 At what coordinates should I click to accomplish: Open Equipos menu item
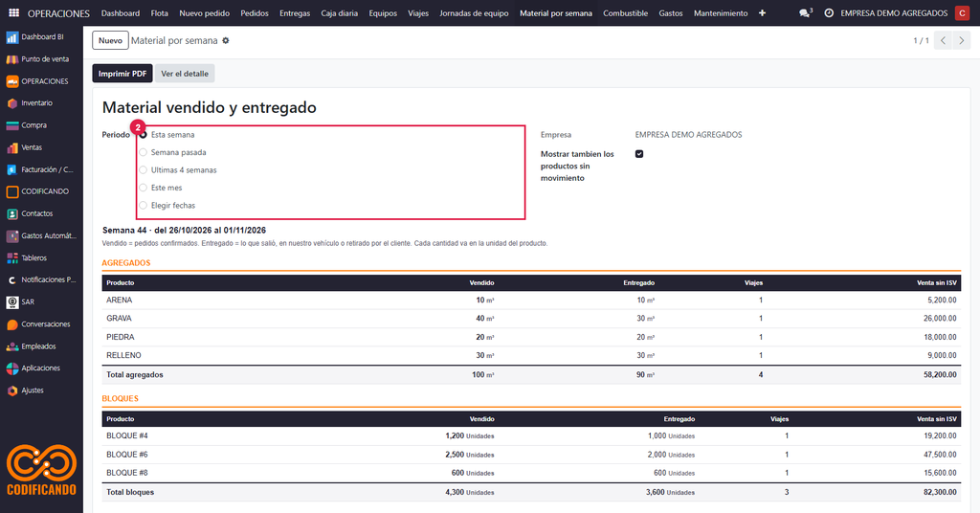click(383, 13)
